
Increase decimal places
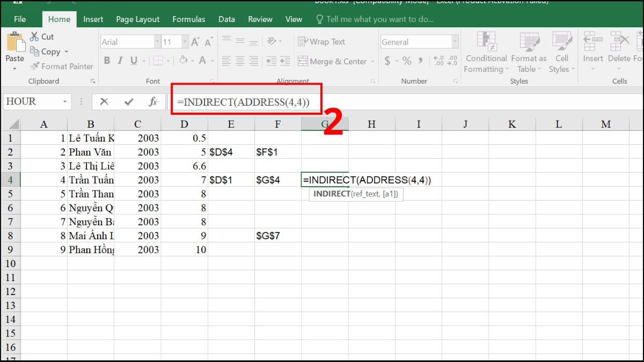[x=439, y=61]
